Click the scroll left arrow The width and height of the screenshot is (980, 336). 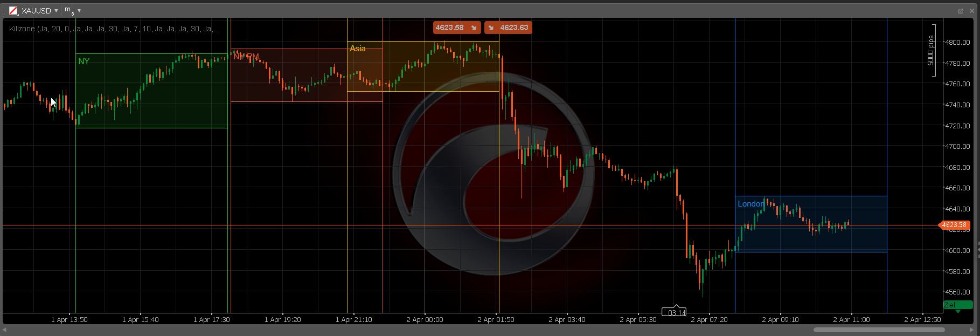click(x=5, y=330)
